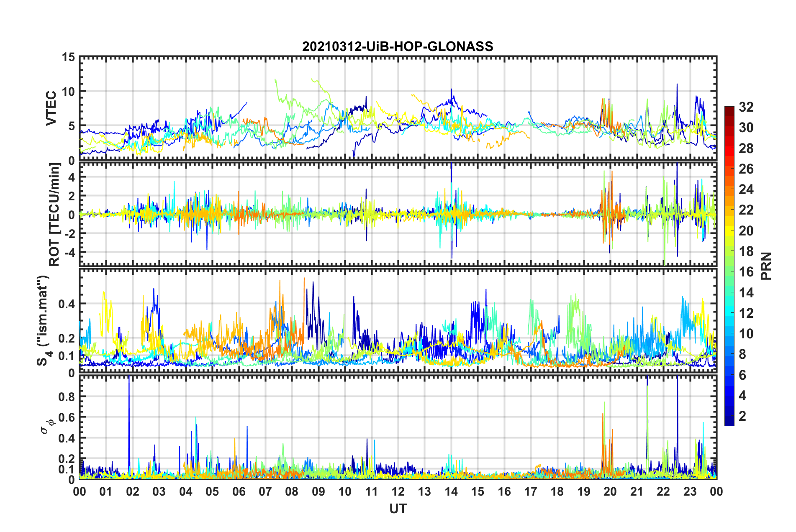Click the colorbar tick label 18

click(746, 251)
